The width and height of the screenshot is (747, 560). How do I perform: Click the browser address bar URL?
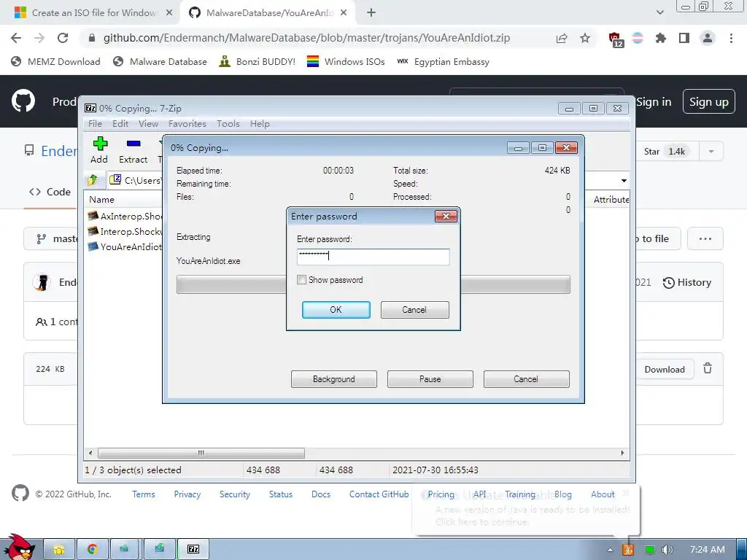[307, 38]
